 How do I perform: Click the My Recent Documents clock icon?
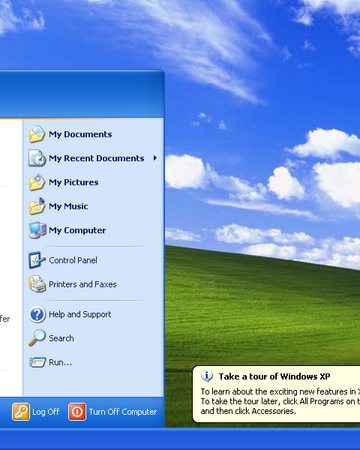pyautogui.click(x=37, y=158)
